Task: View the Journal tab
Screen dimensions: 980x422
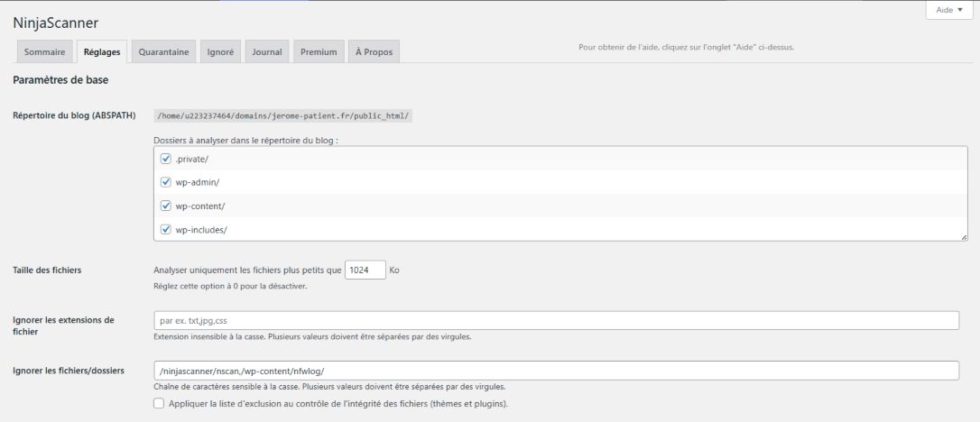Action: tap(267, 52)
